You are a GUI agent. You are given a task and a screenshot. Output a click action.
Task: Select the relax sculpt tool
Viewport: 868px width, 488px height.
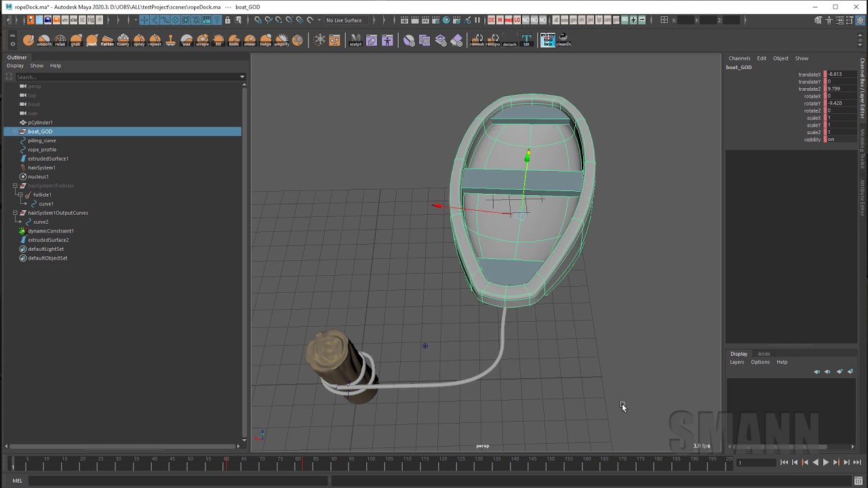coord(60,40)
